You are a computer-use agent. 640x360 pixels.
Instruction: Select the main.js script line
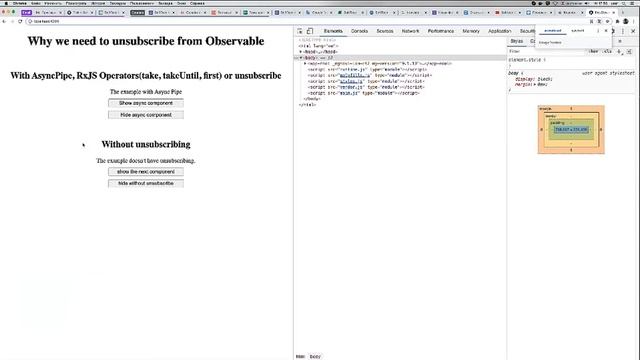click(364, 93)
